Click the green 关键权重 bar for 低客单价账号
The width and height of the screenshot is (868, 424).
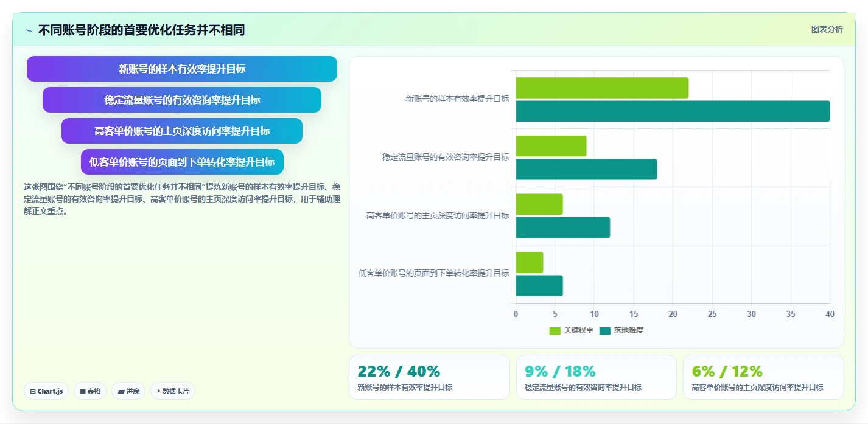(530, 262)
